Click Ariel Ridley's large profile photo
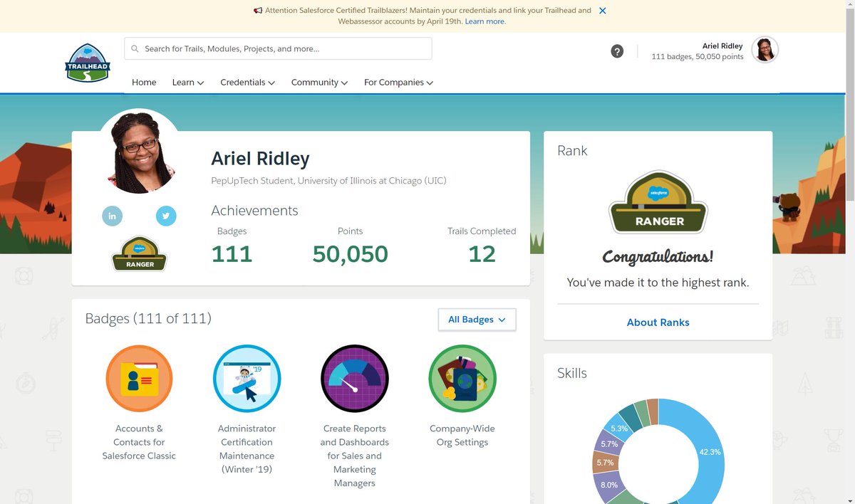The height and width of the screenshot is (504, 855). (140, 152)
